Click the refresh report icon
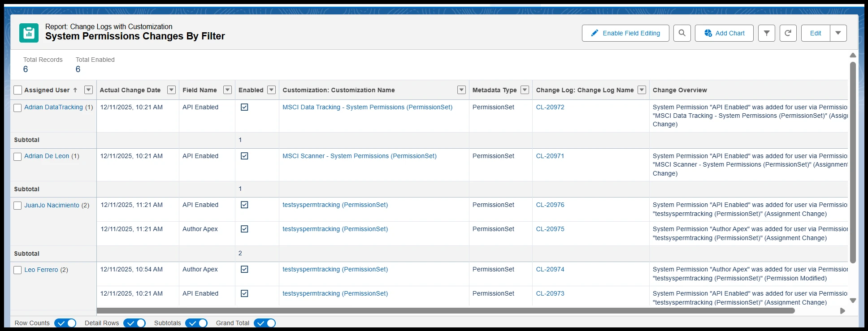The image size is (868, 331). coord(788,33)
